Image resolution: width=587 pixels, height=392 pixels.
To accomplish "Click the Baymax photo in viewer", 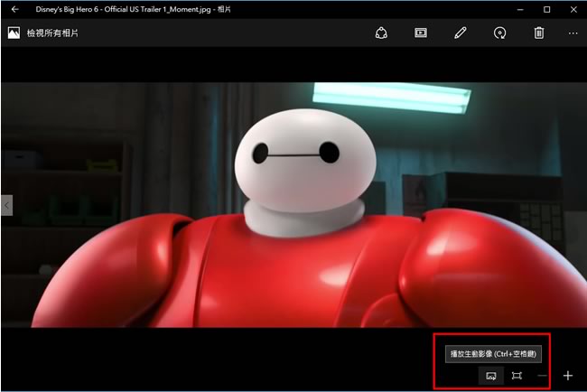I will 293,205.
